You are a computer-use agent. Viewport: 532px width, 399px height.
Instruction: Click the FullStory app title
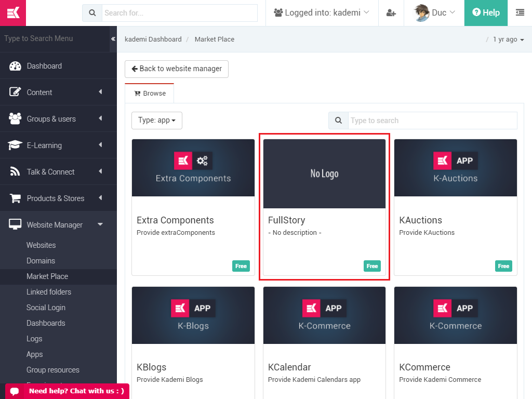286,220
